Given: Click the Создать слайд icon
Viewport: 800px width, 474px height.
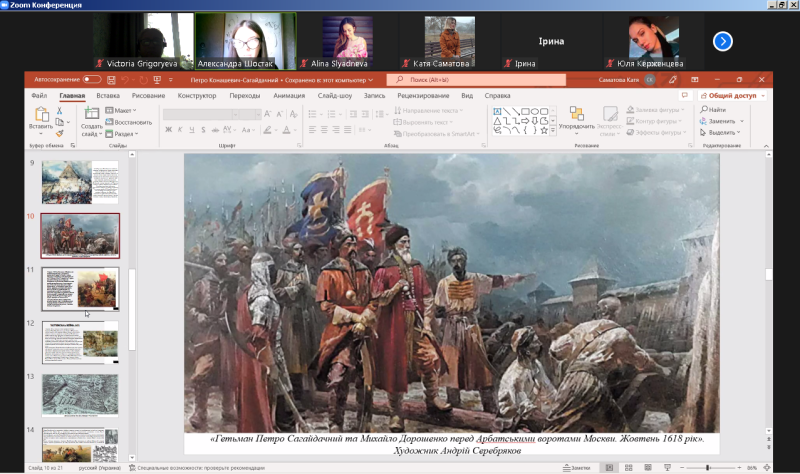Looking at the screenshot, I should point(91,114).
